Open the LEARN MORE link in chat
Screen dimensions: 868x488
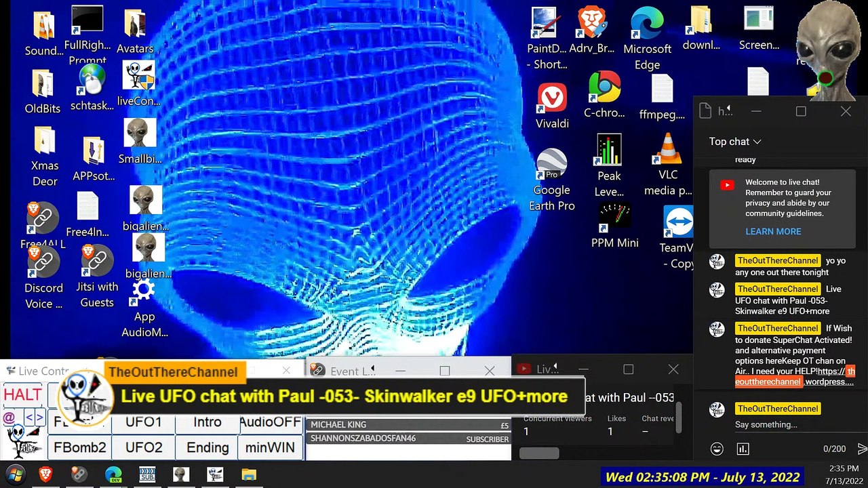click(773, 231)
